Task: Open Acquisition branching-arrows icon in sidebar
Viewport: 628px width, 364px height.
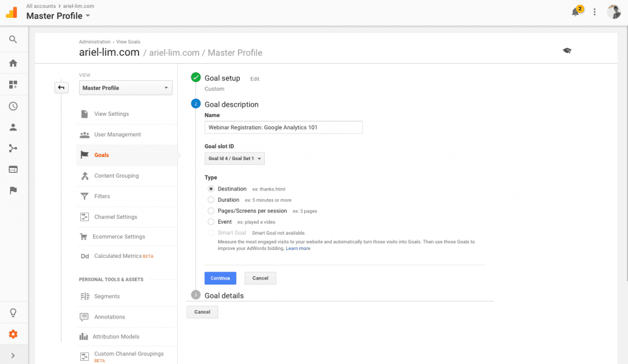Action: point(13,148)
